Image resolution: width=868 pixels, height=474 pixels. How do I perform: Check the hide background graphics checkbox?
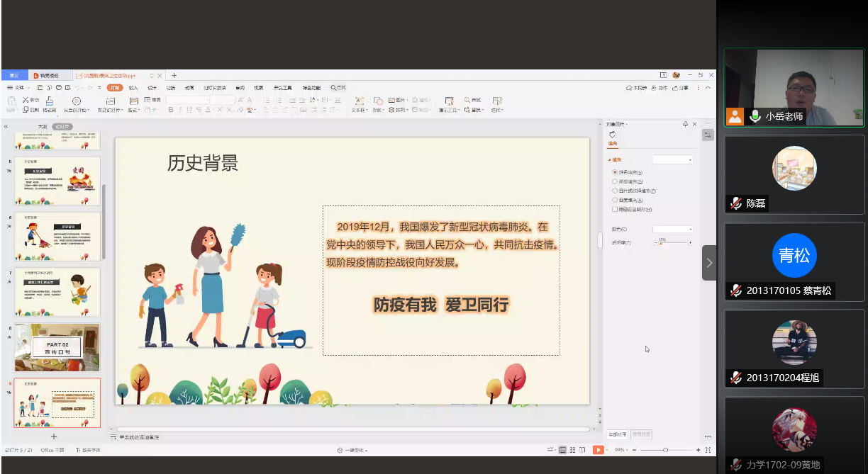tap(614, 209)
